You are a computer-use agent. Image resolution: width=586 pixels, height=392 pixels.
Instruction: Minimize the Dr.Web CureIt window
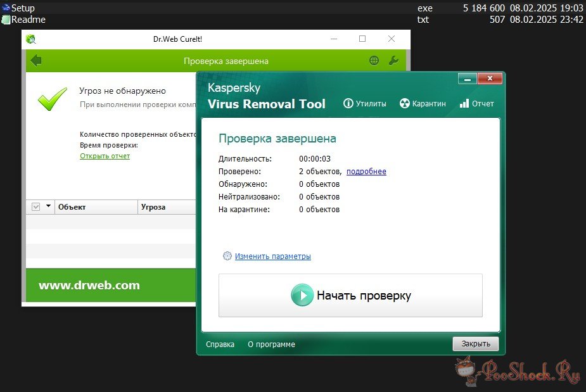click(334, 39)
